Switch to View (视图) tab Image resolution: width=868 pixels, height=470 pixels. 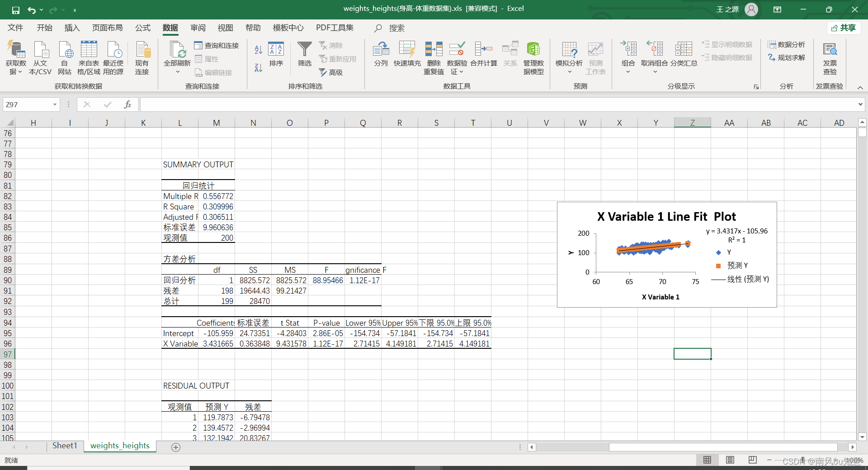226,28
